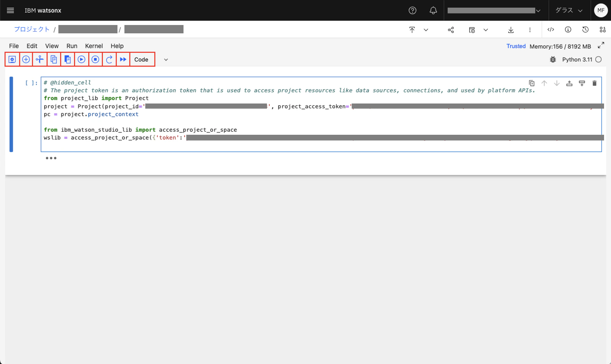Open the code snippets panel icon
This screenshot has width=611, height=364.
click(551, 30)
